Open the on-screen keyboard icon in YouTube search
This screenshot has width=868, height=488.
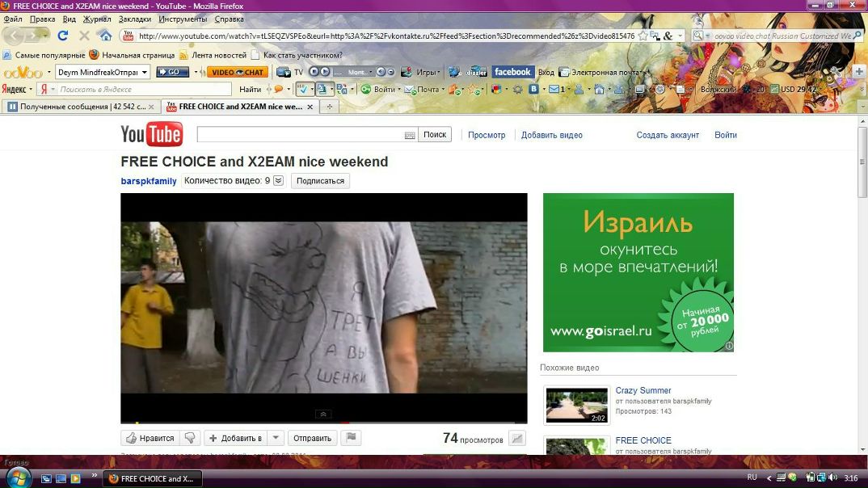click(x=410, y=135)
